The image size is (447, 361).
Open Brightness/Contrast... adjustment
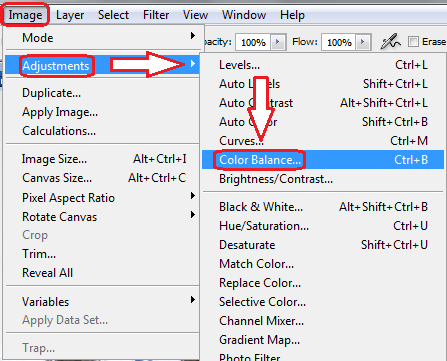pyautogui.click(x=323, y=179)
